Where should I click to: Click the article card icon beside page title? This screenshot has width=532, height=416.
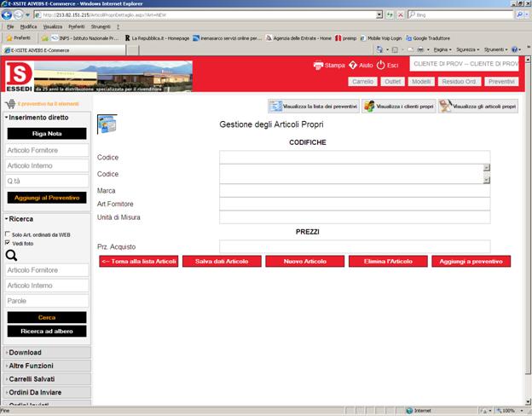click(x=108, y=124)
